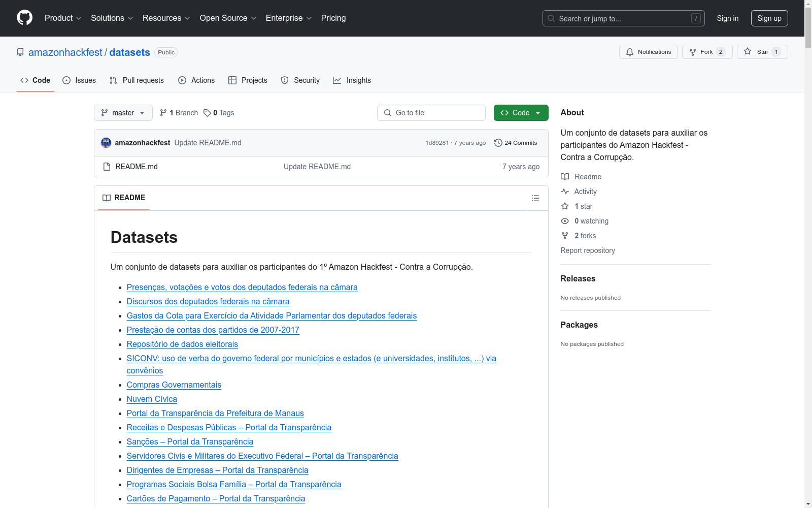Click the search magnifier icon in header
The width and height of the screenshot is (812, 508).
tap(551, 18)
